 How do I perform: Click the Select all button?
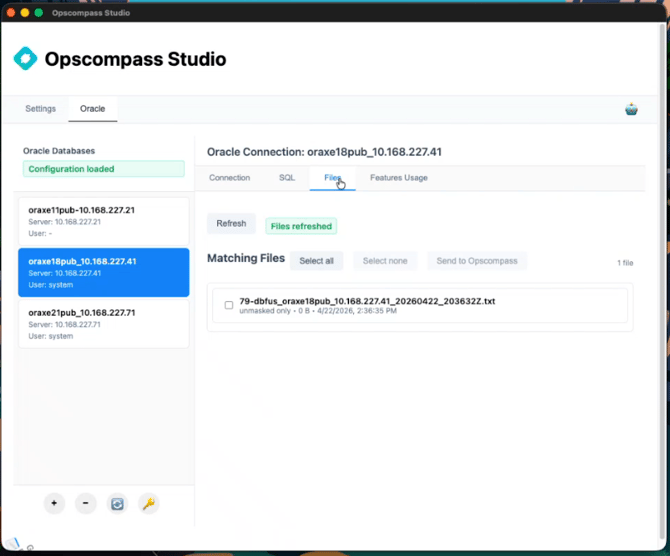316,261
